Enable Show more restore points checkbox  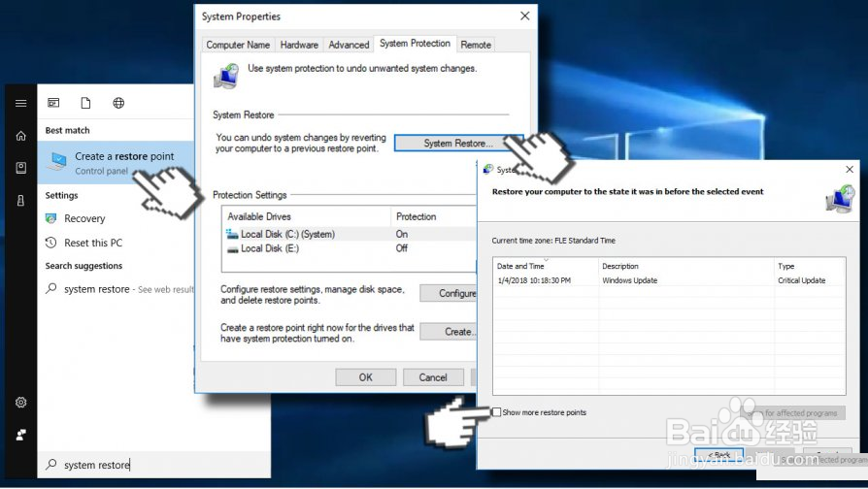[x=496, y=412]
